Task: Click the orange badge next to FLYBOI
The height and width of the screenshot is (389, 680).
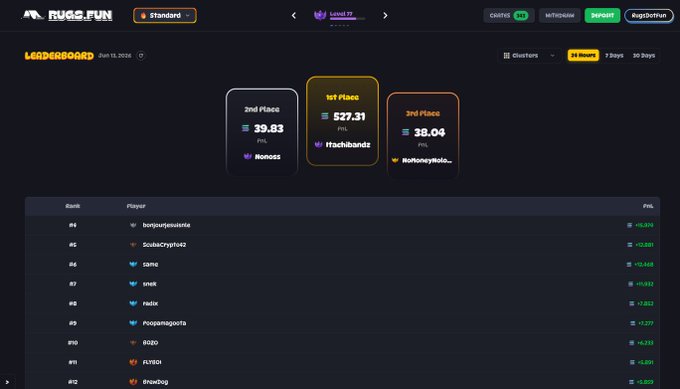Action: tap(133, 362)
